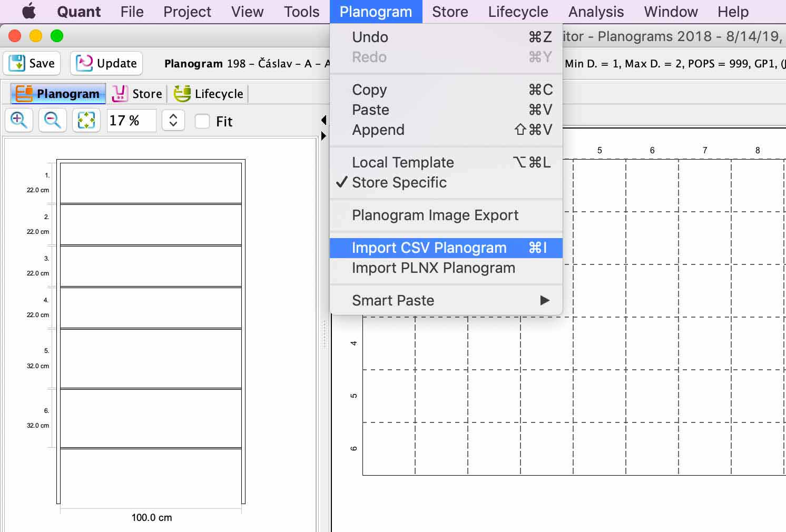Choose Undo from the Planogram menu
Screen dimensions: 786x532
pos(370,37)
